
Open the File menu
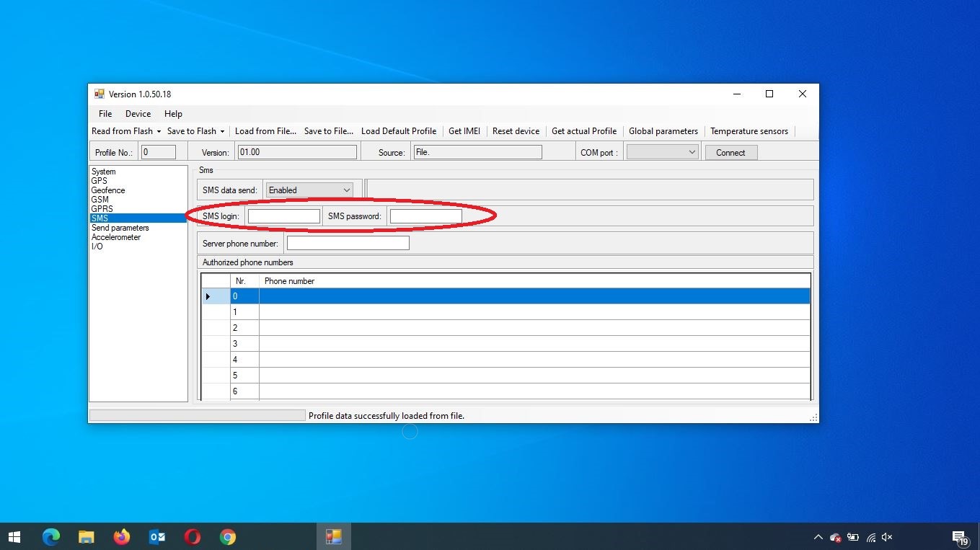105,114
